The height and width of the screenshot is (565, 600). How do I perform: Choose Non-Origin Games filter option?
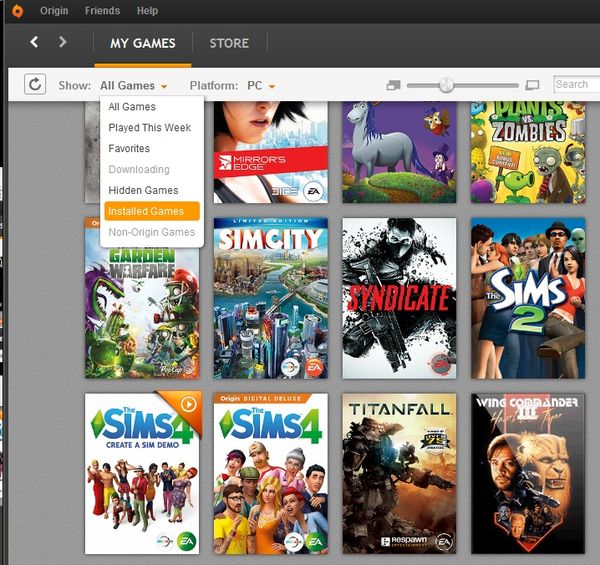[152, 232]
